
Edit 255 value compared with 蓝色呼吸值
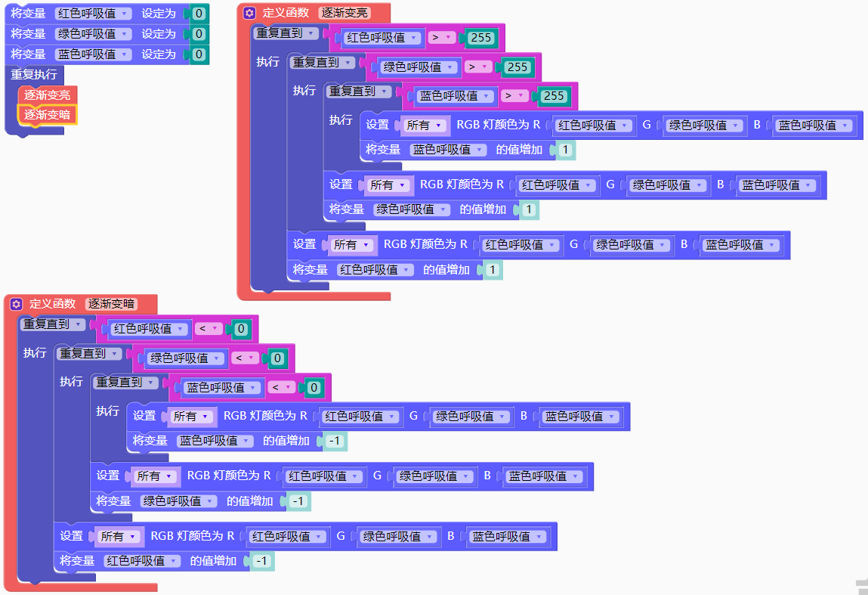pyautogui.click(x=554, y=96)
